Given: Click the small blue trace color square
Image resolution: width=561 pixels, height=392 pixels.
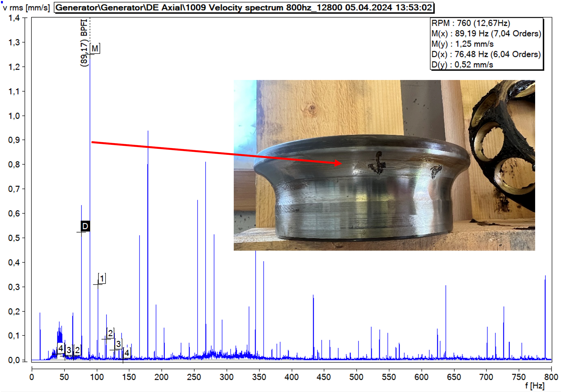Looking at the screenshot, I should coord(2,2).
